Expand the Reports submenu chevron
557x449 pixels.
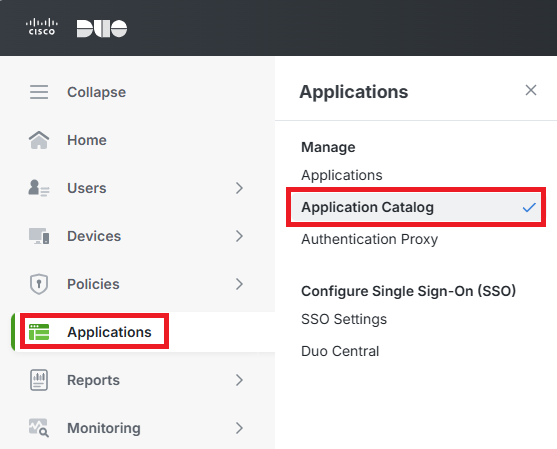click(239, 380)
